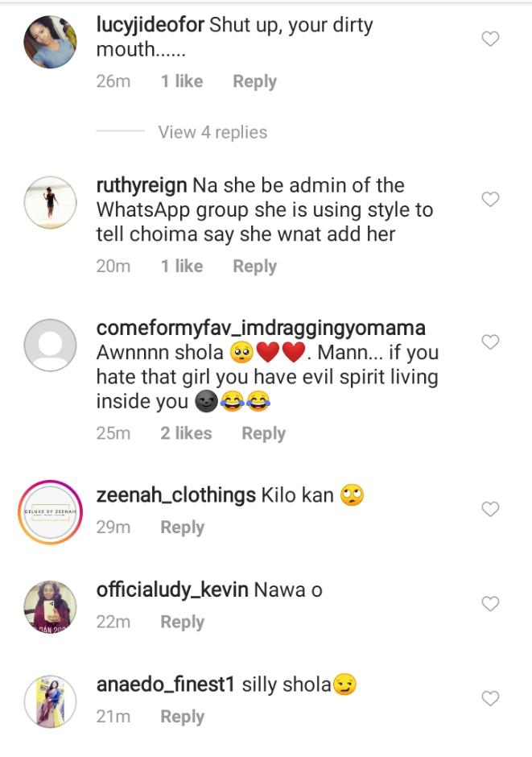The image size is (532, 757).
Task: Expand View 4 replies thread
Action: point(212,132)
